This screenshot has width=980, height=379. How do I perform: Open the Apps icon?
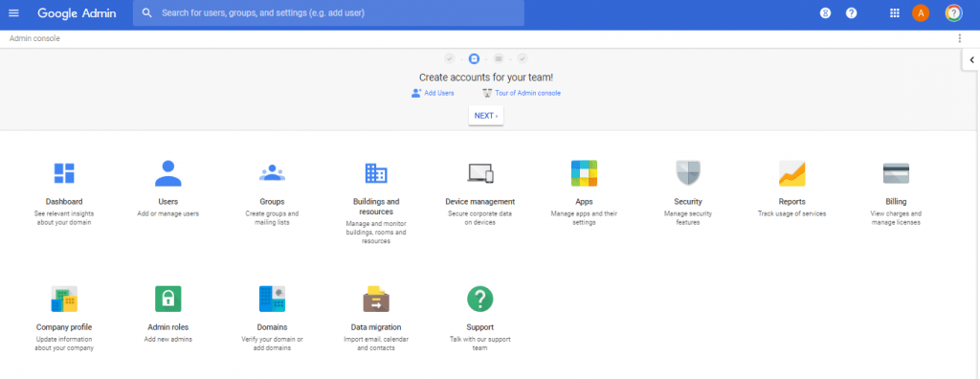(x=584, y=173)
